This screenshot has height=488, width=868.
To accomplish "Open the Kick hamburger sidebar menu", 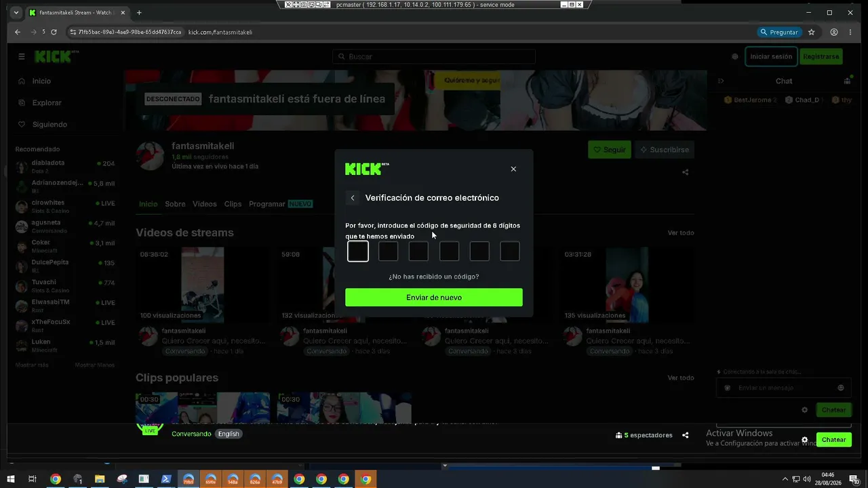I will pos(22,57).
